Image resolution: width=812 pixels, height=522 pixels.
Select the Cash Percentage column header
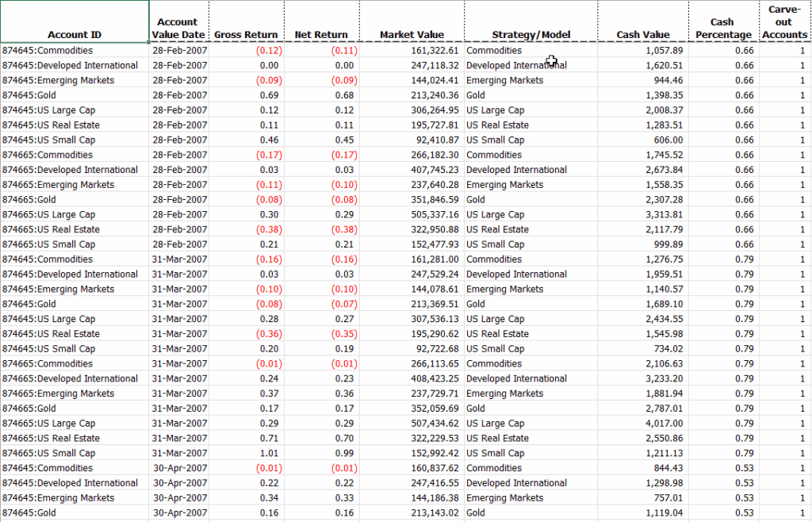(722, 28)
